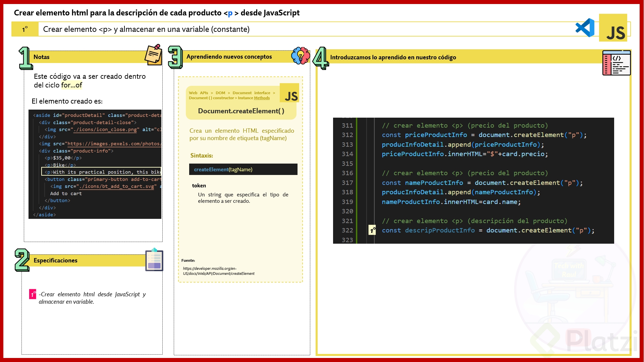The image size is (644, 362).
Task: Click the highlighted 'for...of' text
Action: pos(71,85)
